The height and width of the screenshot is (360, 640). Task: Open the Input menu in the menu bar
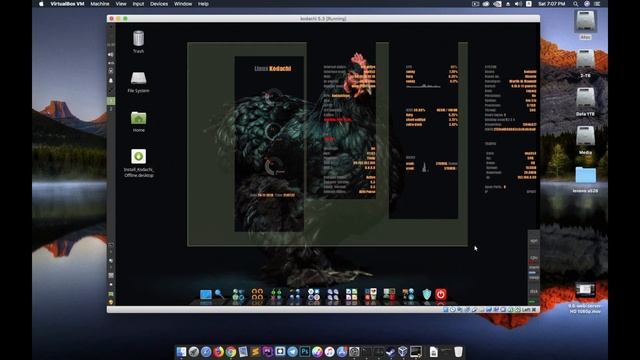pos(138,4)
